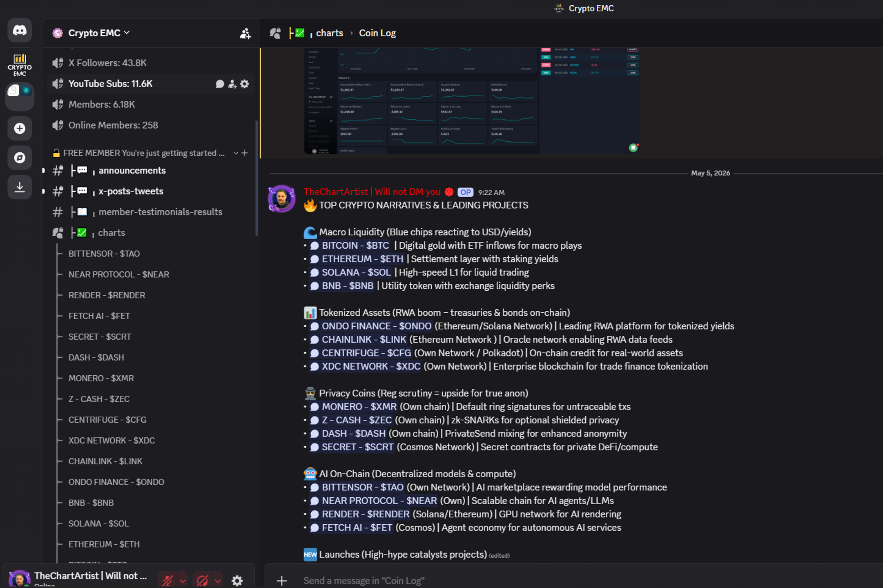
Task: Open the server folder icon below Crypto EMC
Action: pos(20,96)
